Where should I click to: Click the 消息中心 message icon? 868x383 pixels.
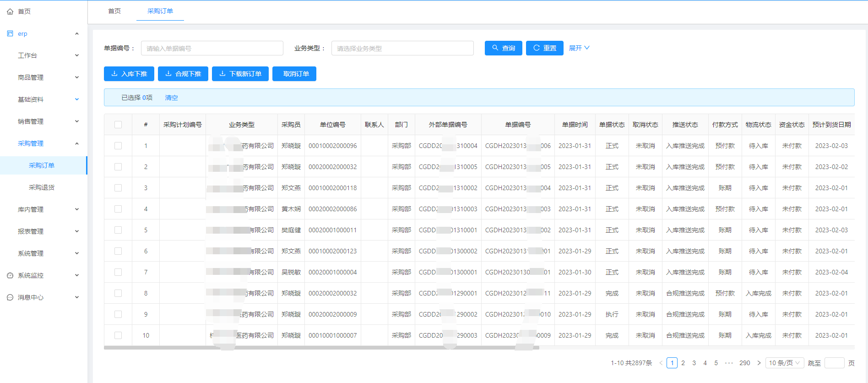10,297
